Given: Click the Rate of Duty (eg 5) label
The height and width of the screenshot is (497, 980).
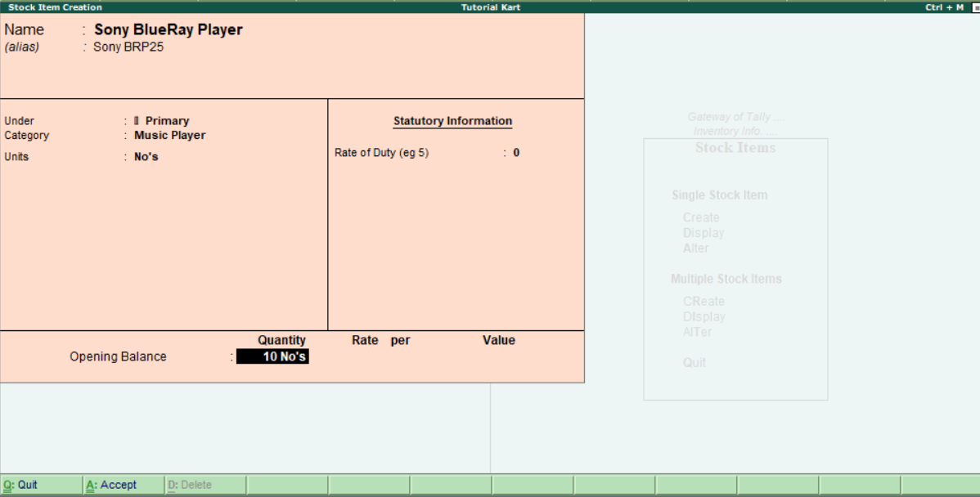Looking at the screenshot, I should [x=381, y=153].
